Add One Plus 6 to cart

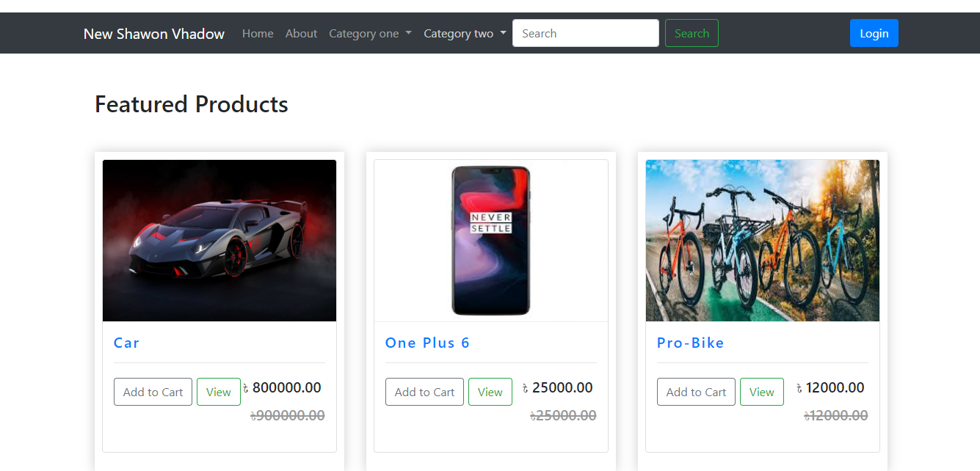[x=424, y=392]
